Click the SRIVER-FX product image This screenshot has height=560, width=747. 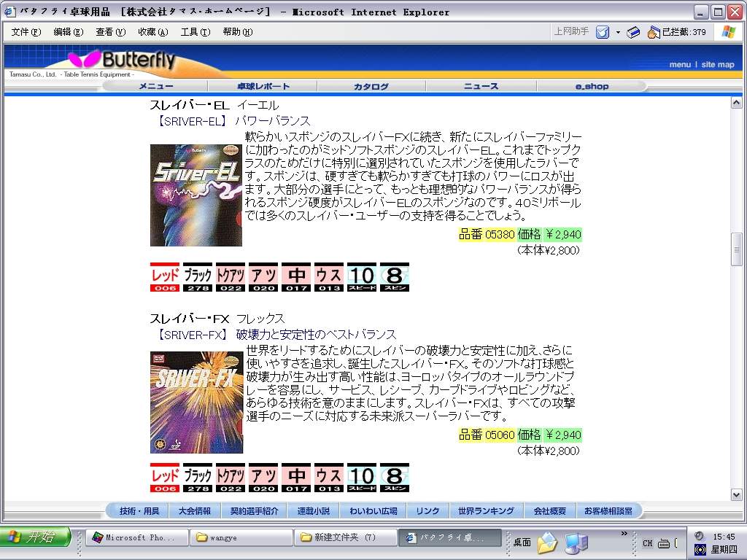[x=196, y=402]
